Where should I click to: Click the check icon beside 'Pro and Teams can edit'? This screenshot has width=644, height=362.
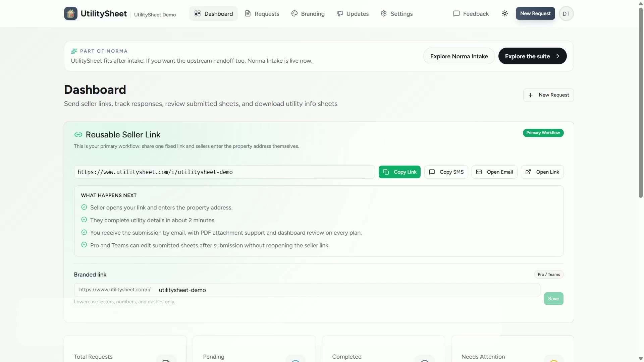coord(84,245)
